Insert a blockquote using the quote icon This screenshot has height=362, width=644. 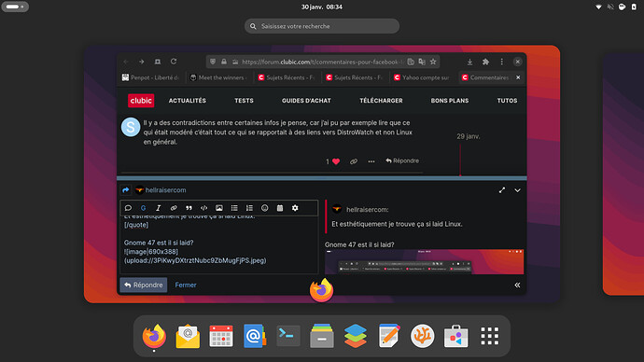click(189, 208)
